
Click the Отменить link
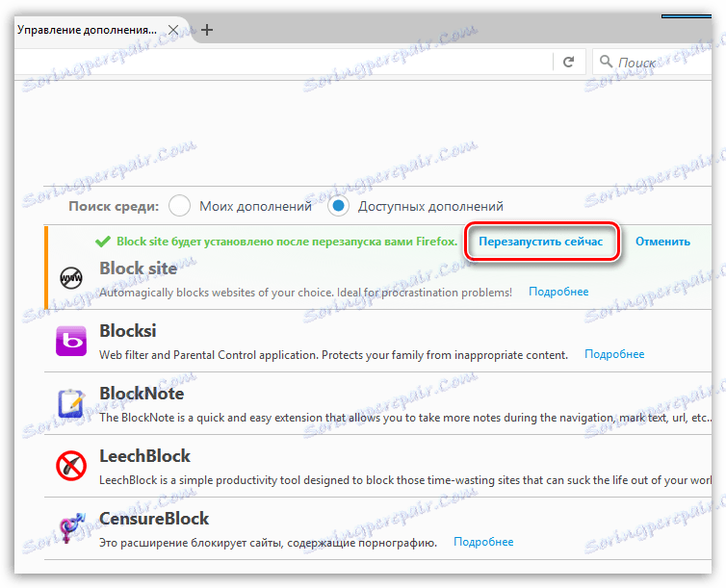pos(662,242)
